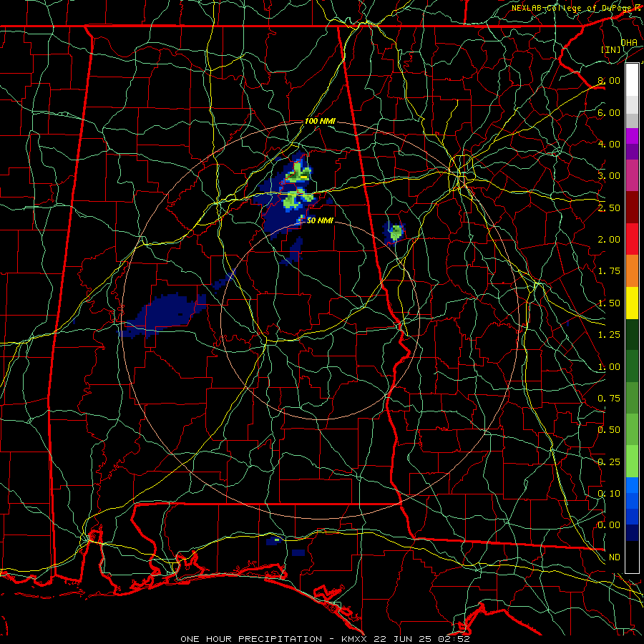Click the bright red 2.00 legend swatch
This screenshot has width=644, height=644.
click(x=632, y=239)
